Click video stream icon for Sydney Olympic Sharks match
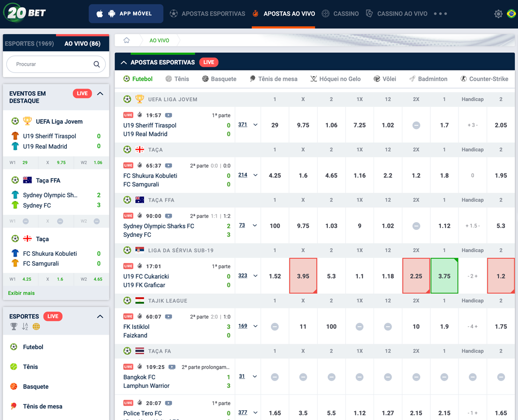Viewport: 518px width, 420px height. (x=168, y=216)
